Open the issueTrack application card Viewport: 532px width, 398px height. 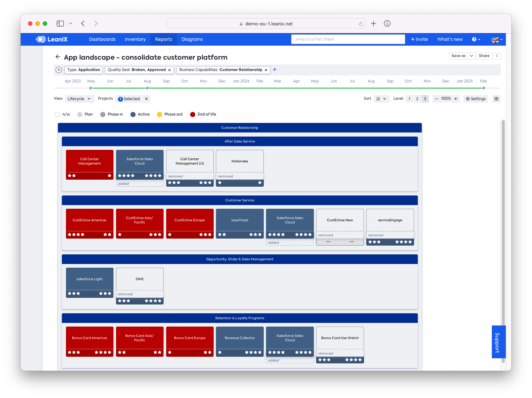tap(240, 223)
